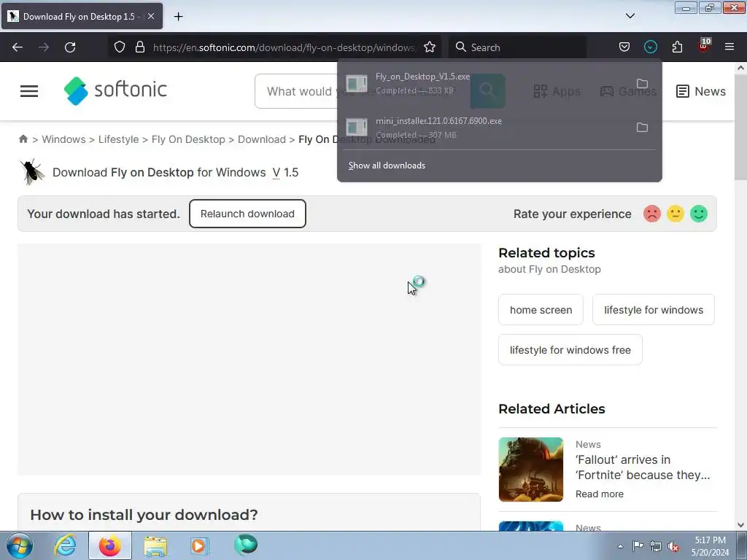
Task: Show Fly_on_Desktop_V1.5.exe in its folder
Action: click(x=642, y=83)
